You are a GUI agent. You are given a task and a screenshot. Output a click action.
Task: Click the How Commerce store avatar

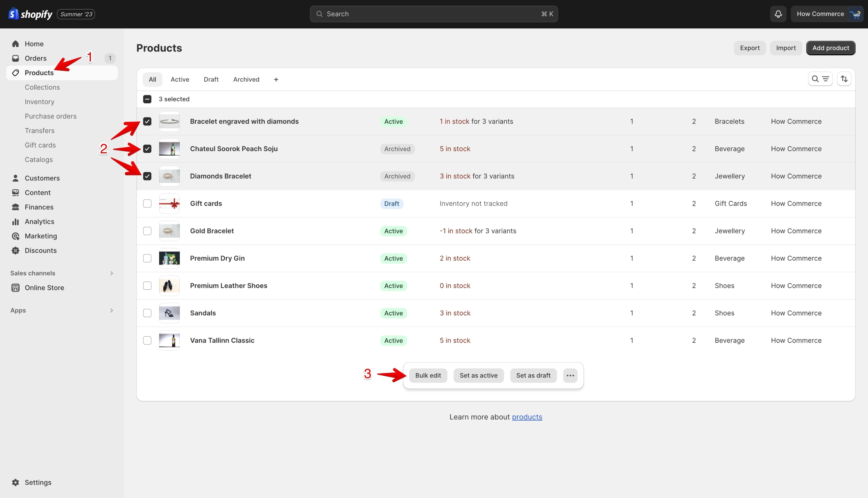tap(855, 14)
